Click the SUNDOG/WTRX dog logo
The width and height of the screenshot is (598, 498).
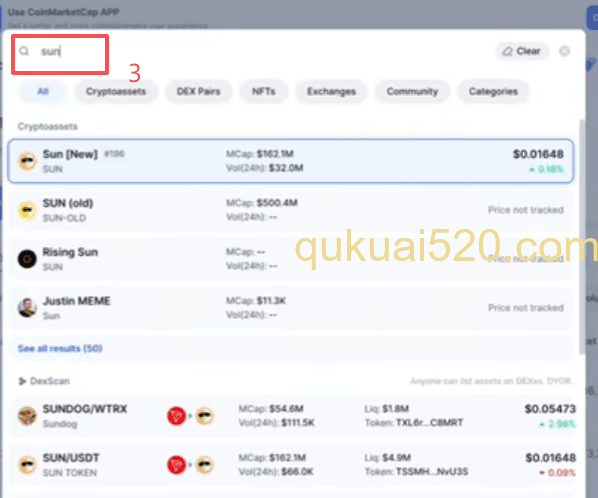(x=27, y=416)
